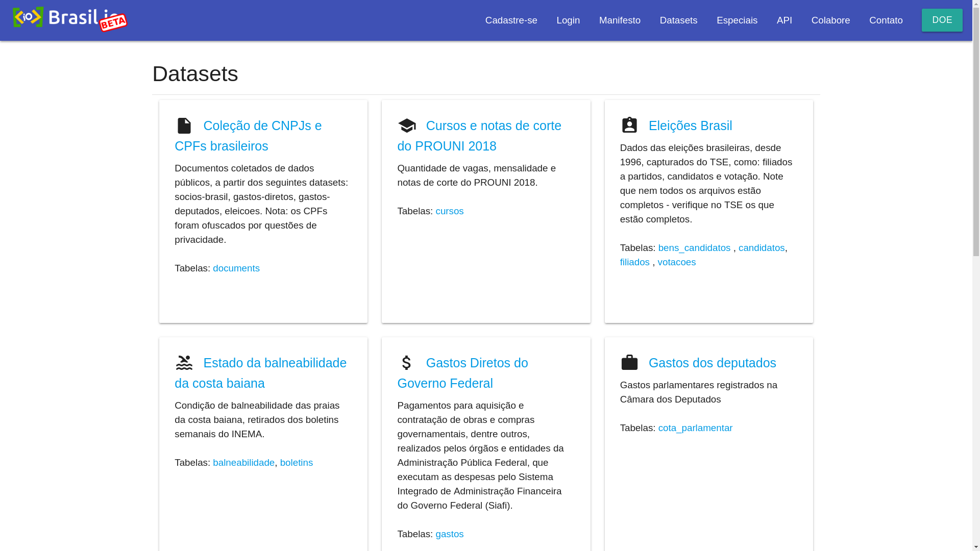Click the badge icon beside Eleições Brasil
This screenshot has width=980, height=551.
tap(629, 125)
